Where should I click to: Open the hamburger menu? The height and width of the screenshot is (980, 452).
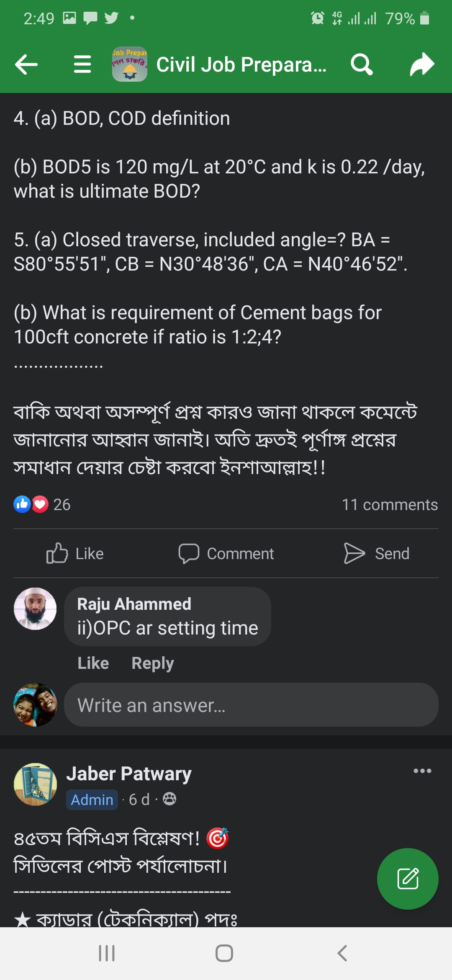[x=82, y=64]
